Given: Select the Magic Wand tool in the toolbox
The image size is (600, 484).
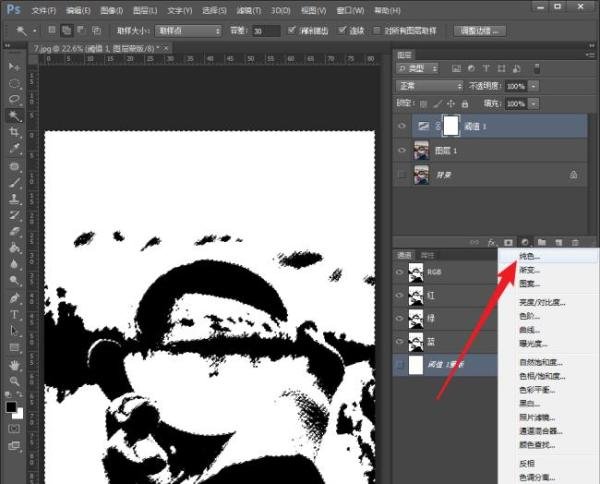Looking at the screenshot, I should coord(14,116).
